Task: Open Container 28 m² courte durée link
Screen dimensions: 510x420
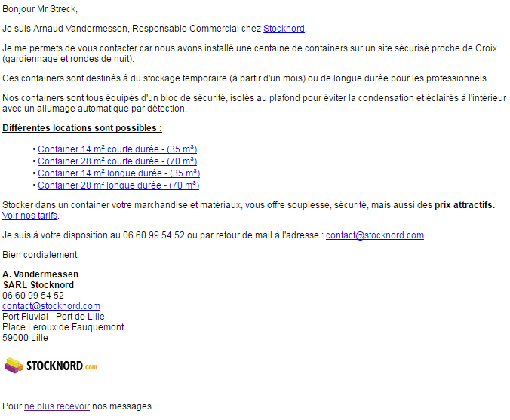Action: 118,161
